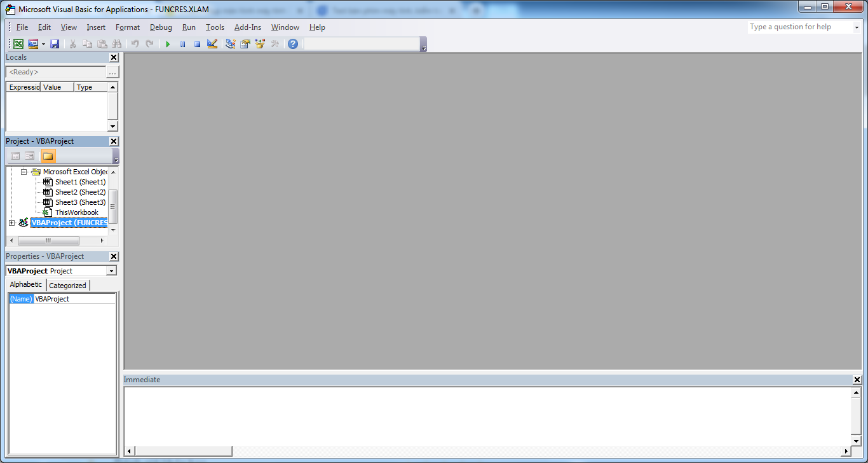This screenshot has height=463, width=868.
Task: Open the Project panel toolbar options arrow
Action: (116, 156)
